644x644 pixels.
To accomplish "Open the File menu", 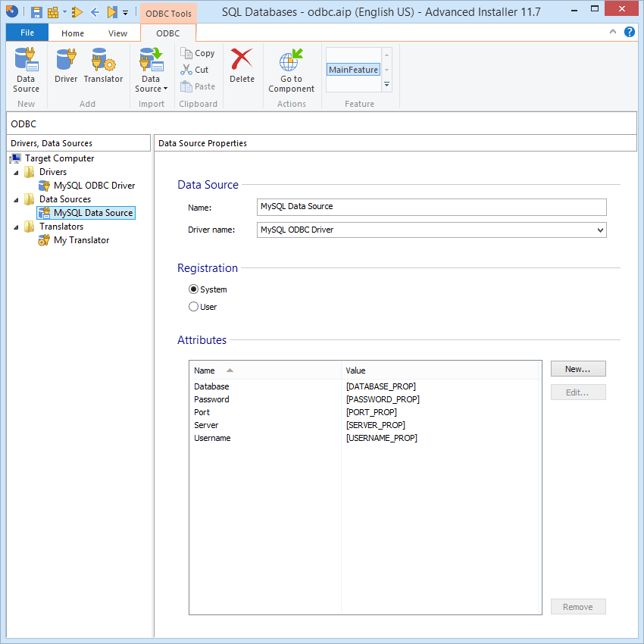I will click(27, 33).
